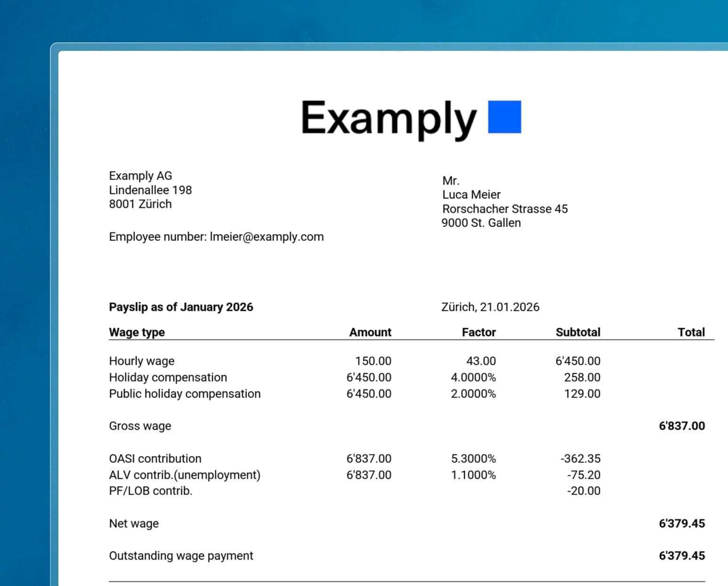The height and width of the screenshot is (586, 728).
Task: Click the ALV subtotal -75.20
Action: tap(583, 475)
